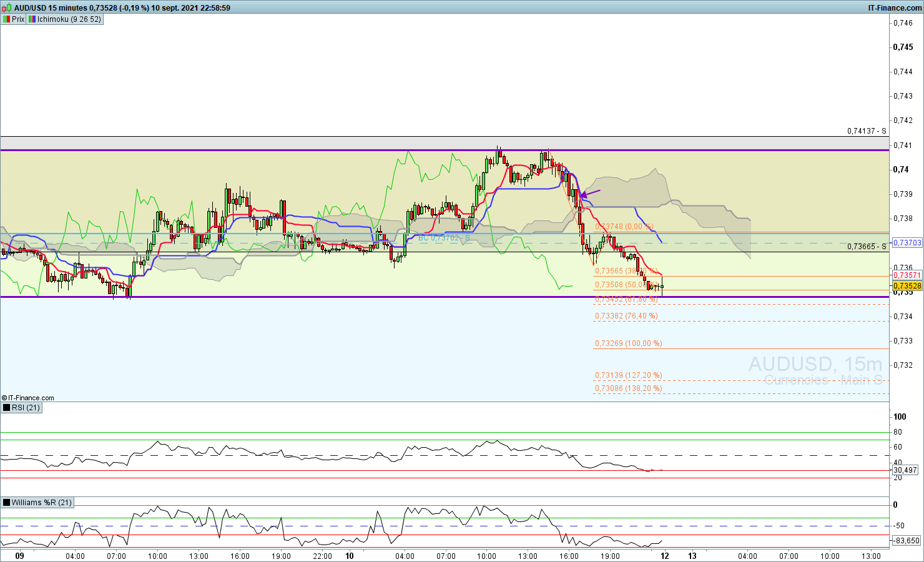Click the -50 level on Williams %R axis
This screenshot has width=924, height=562.
tap(899, 525)
